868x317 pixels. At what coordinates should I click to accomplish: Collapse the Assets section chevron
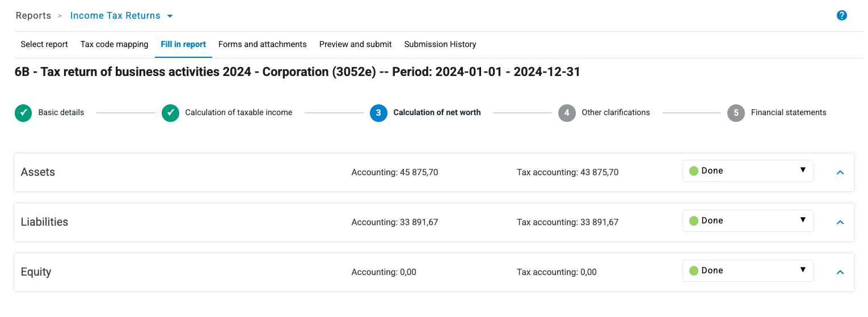(840, 172)
